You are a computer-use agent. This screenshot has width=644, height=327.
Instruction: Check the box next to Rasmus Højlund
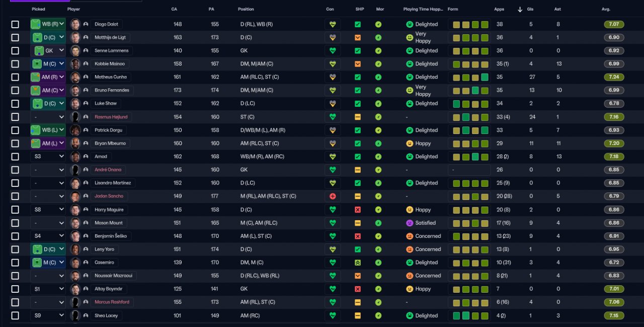click(x=15, y=117)
